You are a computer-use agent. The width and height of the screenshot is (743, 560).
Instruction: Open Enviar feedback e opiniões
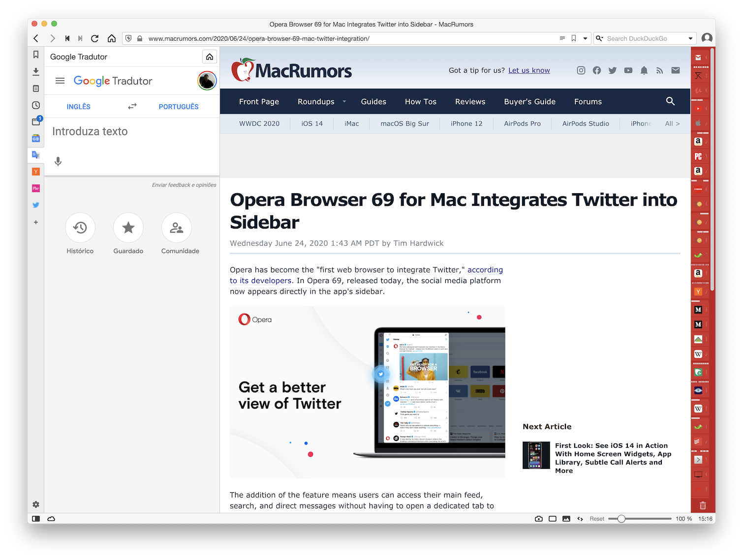click(x=184, y=185)
